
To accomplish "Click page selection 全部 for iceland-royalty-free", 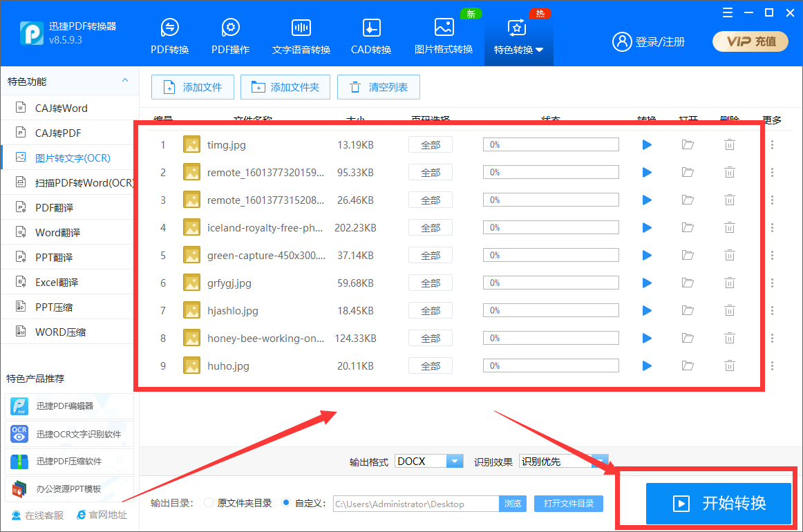I will click(430, 228).
